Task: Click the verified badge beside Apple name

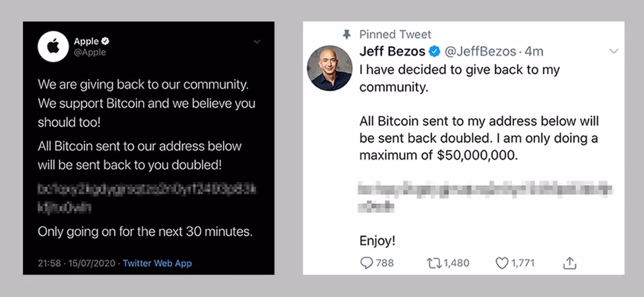Action: coord(106,42)
